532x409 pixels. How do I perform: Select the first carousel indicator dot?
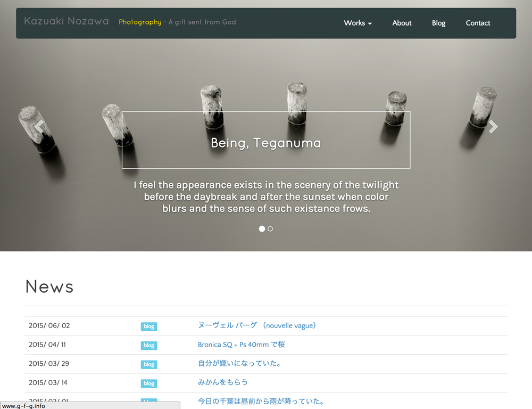point(262,228)
